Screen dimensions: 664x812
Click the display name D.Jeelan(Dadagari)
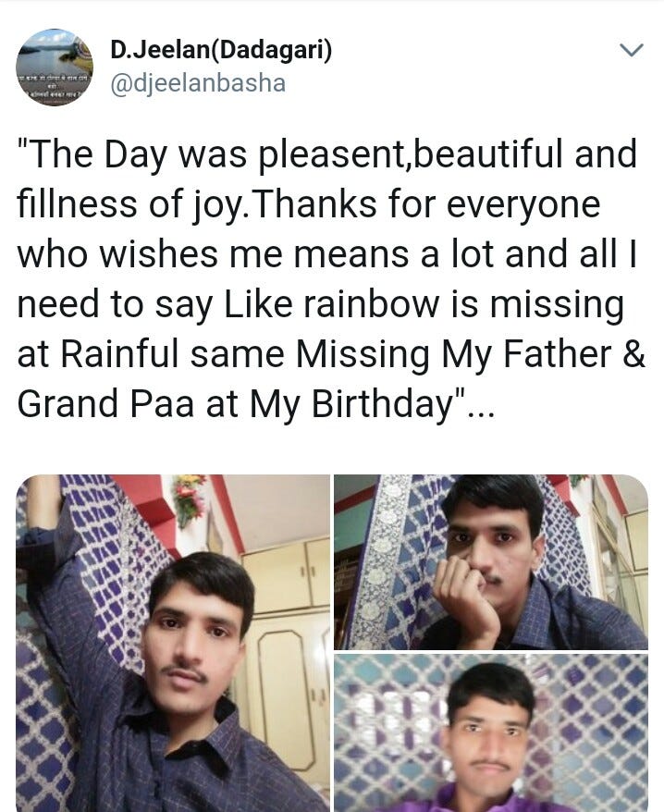click(221, 50)
